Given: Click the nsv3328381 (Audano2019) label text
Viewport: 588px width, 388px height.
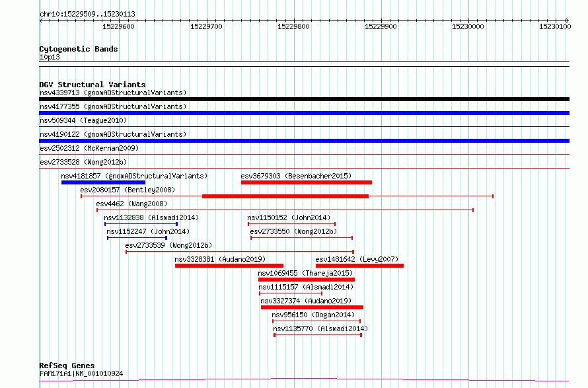Looking at the screenshot, I should pos(220,259).
